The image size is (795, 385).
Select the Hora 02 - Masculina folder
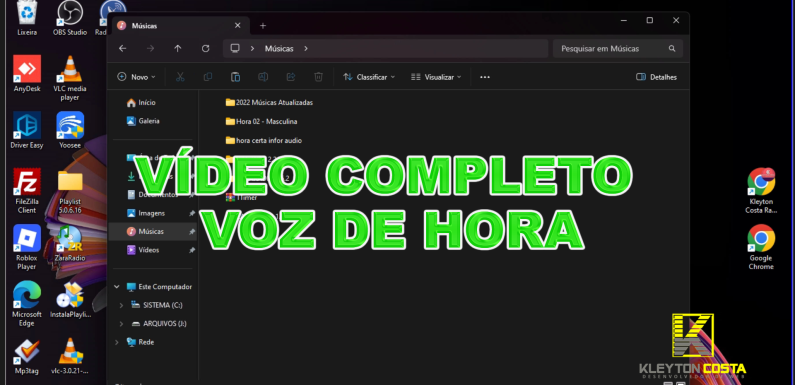coord(262,122)
